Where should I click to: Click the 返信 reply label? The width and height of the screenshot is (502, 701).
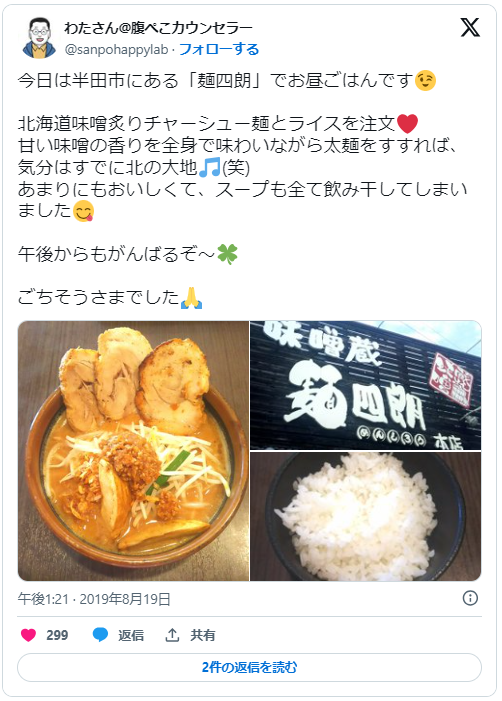pyautogui.click(x=131, y=635)
